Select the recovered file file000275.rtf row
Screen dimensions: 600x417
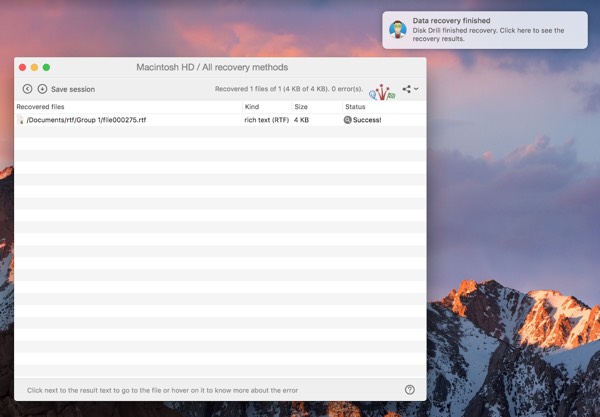click(220, 120)
